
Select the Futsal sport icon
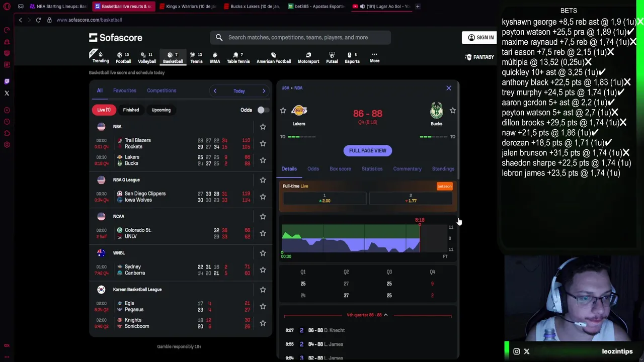click(332, 57)
